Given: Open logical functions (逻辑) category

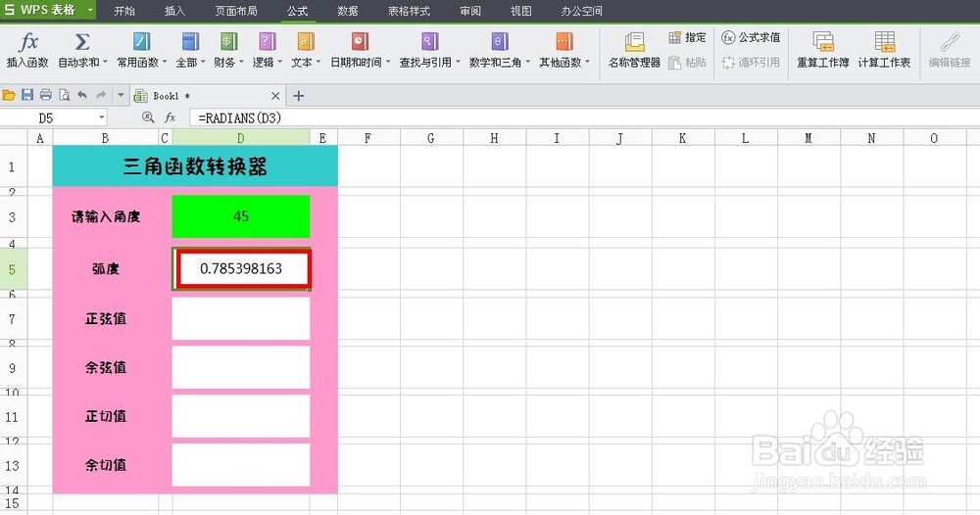Looking at the screenshot, I should (267, 49).
